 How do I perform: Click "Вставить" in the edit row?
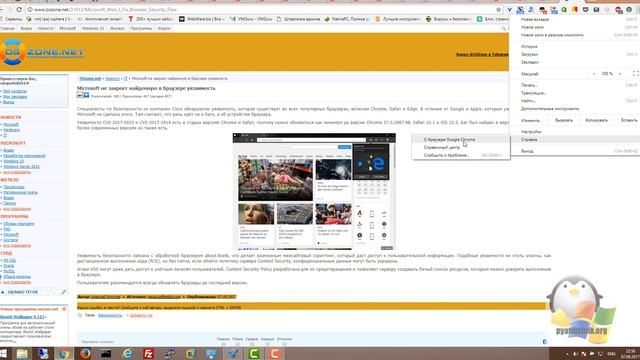pyautogui.click(x=629, y=120)
